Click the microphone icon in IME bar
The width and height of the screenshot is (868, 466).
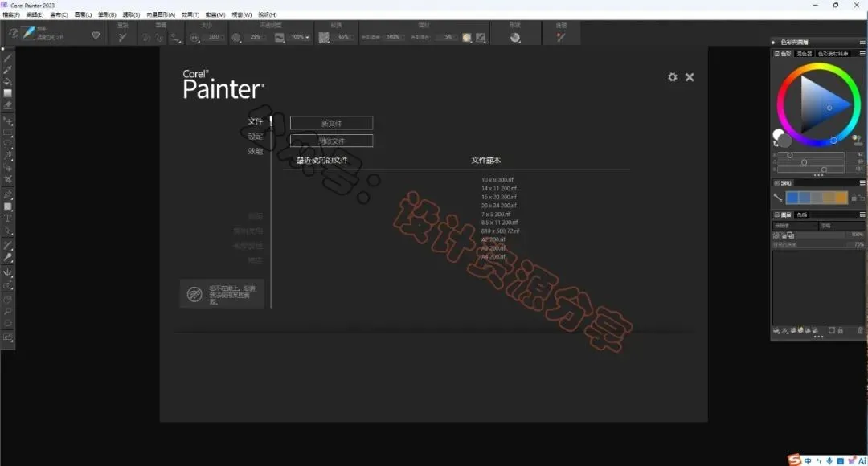(829, 460)
